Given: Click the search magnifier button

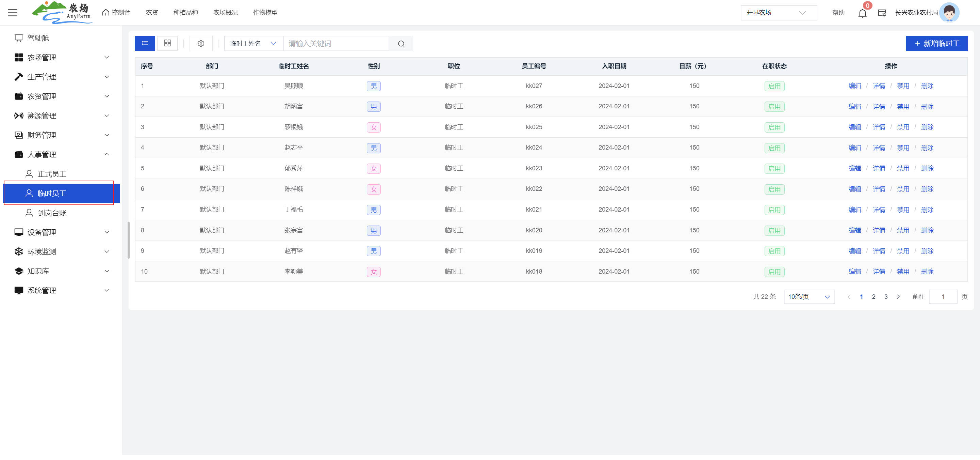Looking at the screenshot, I should click(x=401, y=43).
